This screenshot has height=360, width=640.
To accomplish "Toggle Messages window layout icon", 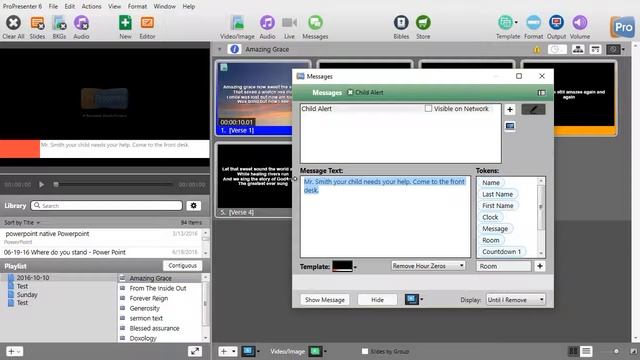I will 541,93.
